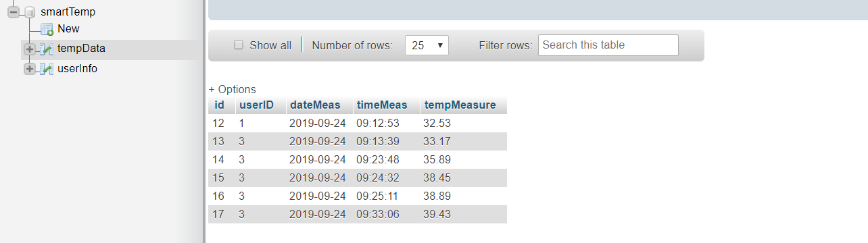Open the userInfo table

77,69
